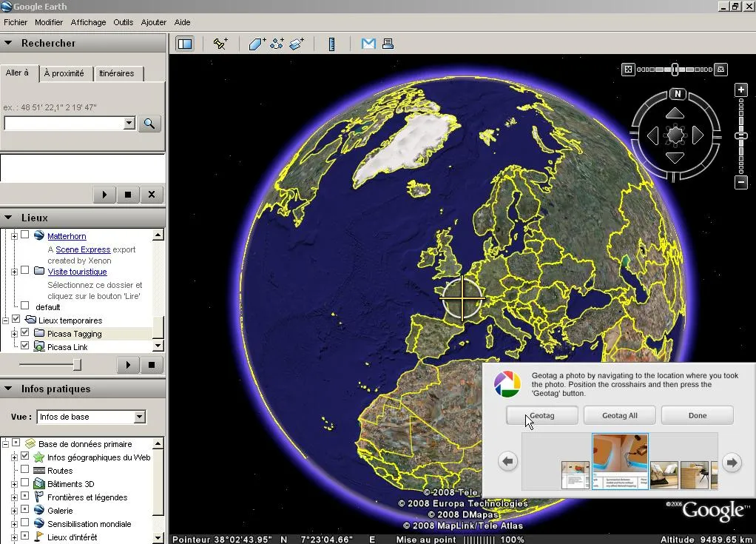Check the Visite touristique checkbox
Image resolution: width=756 pixels, height=544 pixels.
[25, 270]
